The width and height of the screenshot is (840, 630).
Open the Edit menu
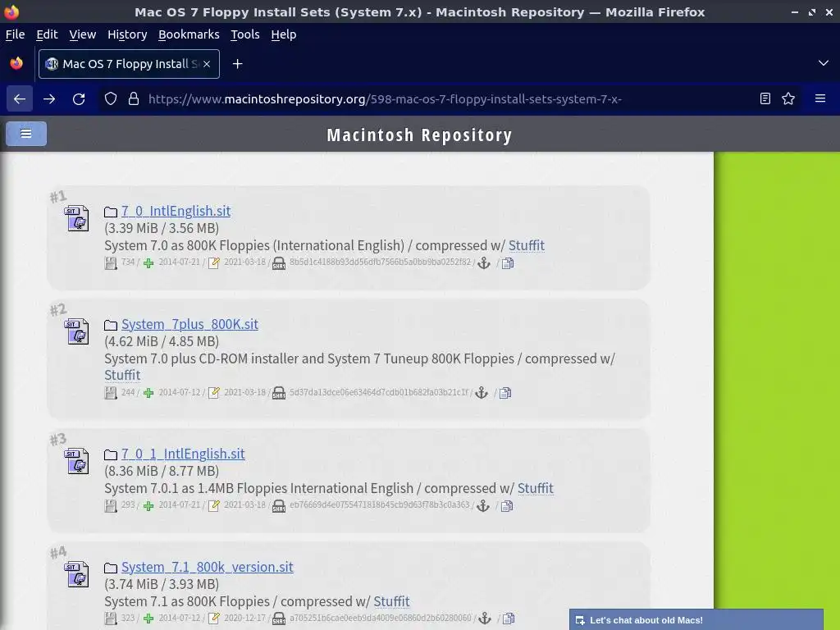pyautogui.click(x=47, y=34)
